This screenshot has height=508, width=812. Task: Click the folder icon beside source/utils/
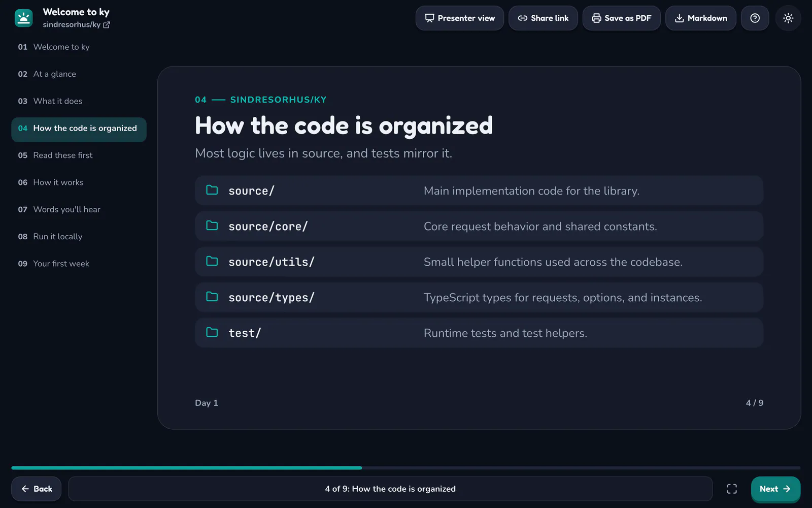(x=212, y=261)
